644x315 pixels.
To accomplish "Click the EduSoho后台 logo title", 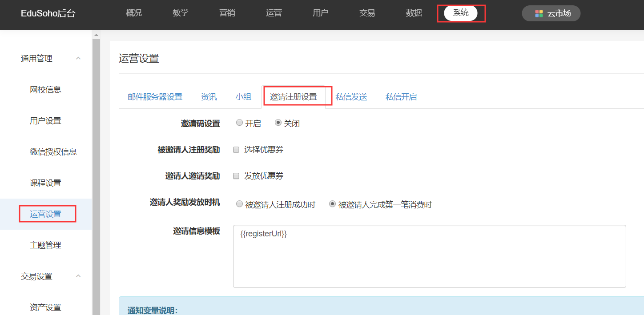I will point(48,14).
